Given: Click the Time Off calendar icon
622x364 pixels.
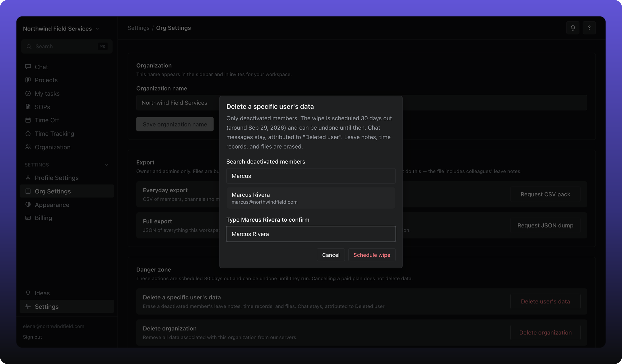Looking at the screenshot, I should click(x=28, y=120).
